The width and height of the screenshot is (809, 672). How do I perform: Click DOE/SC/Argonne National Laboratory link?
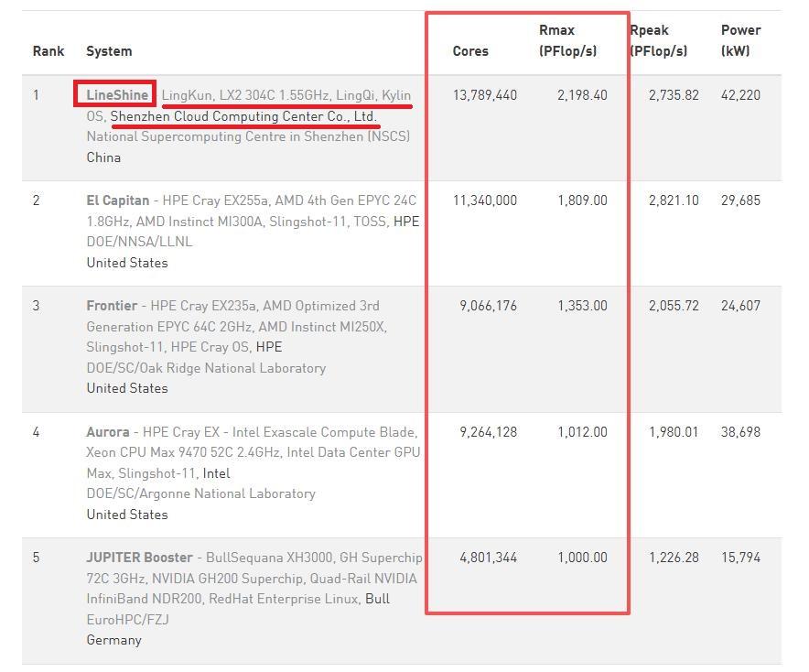click(x=200, y=493)
